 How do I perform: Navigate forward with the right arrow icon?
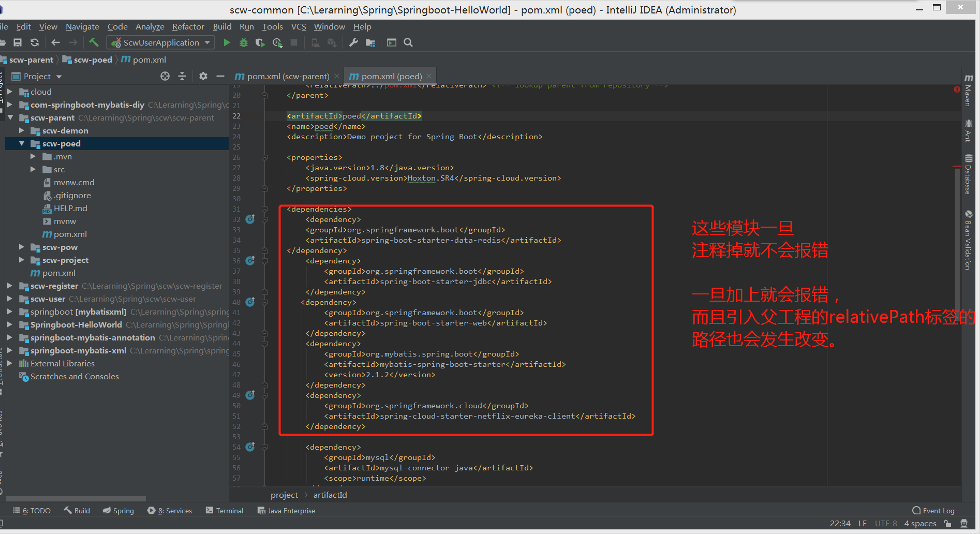click(73, 42)
